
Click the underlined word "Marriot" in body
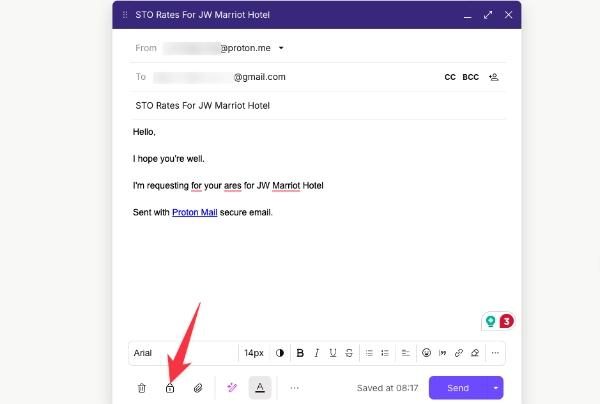286,186
